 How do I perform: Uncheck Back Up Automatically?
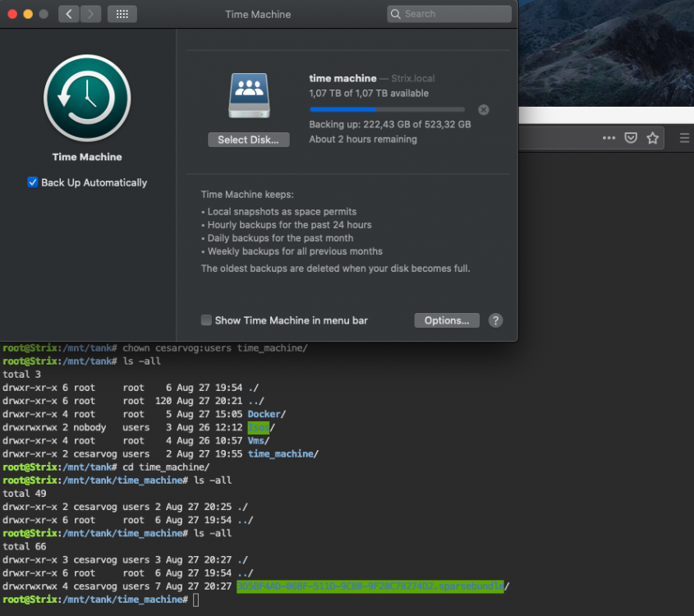click(x=32, y=182)
